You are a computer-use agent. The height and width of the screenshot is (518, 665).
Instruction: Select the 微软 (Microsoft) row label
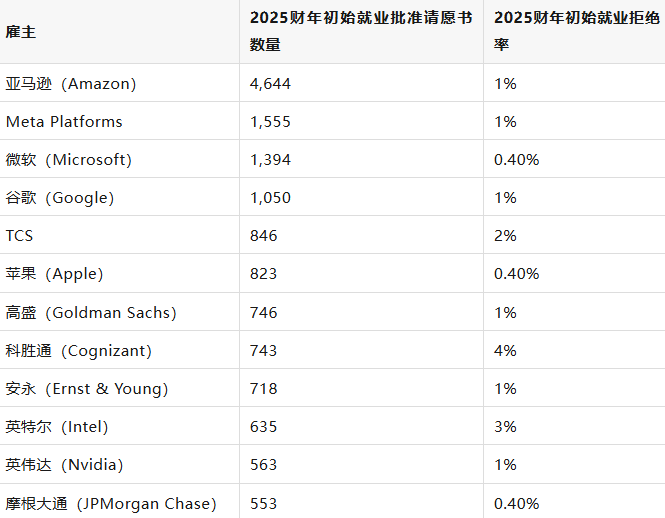(x=69, y=160)
